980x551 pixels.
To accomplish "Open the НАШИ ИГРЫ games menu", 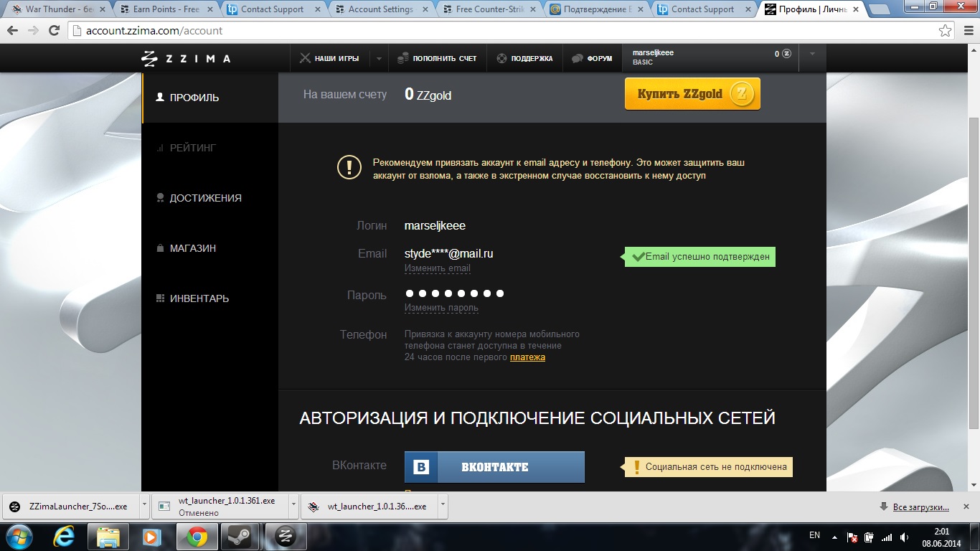I will click(x=329, y=58).
